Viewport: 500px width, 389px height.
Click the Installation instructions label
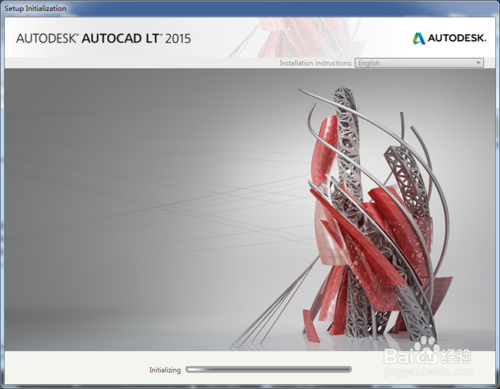point(316,63)
